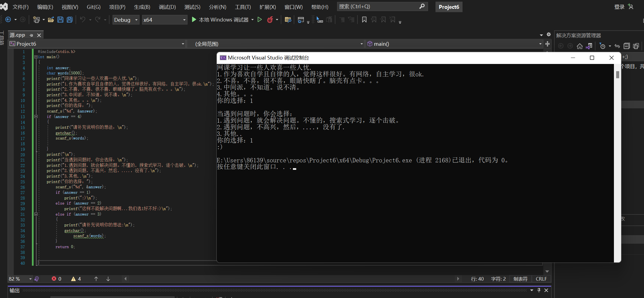Click the Open File folder icon
The height and width of the screenshot is (298, 644).
point(51,20)
